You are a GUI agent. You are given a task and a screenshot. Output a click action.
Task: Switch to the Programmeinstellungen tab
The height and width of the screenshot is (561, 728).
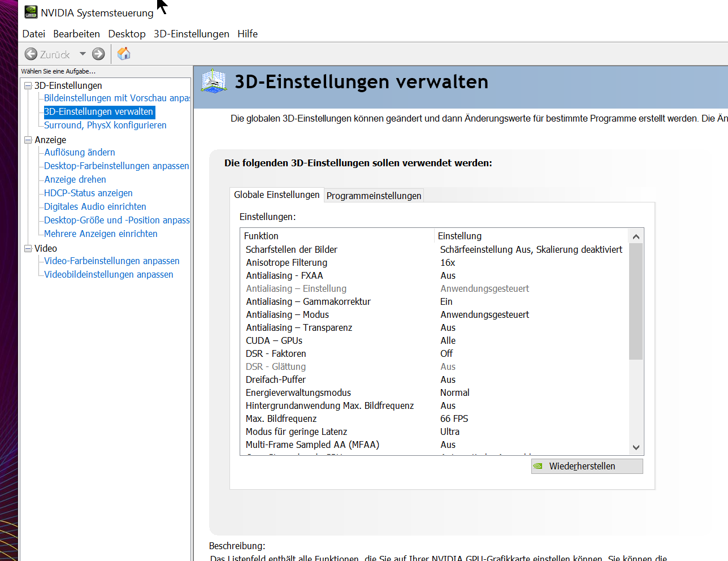coord(374,196)
